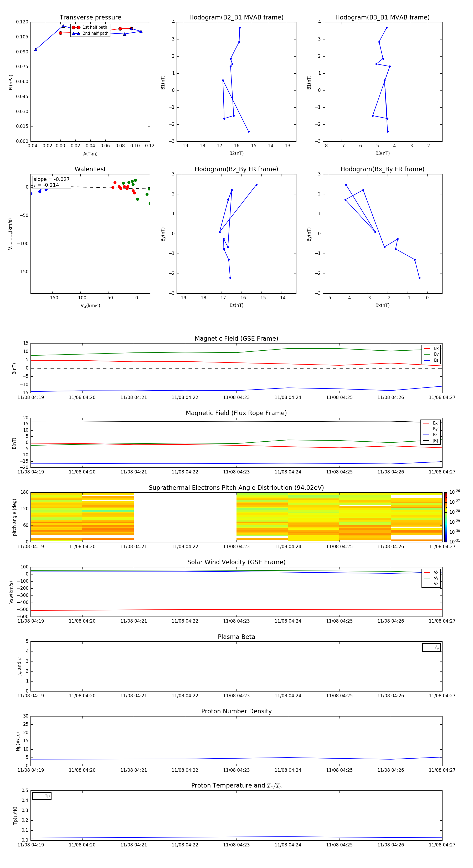Select the "Vz" entry in velocity legend

431,584
